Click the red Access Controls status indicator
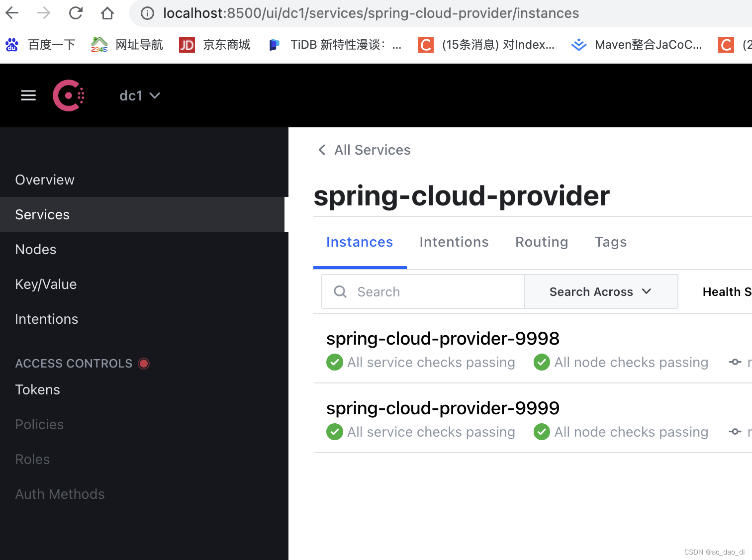The height and width of the screenshot is (560, 752). [x=144, y=364]
